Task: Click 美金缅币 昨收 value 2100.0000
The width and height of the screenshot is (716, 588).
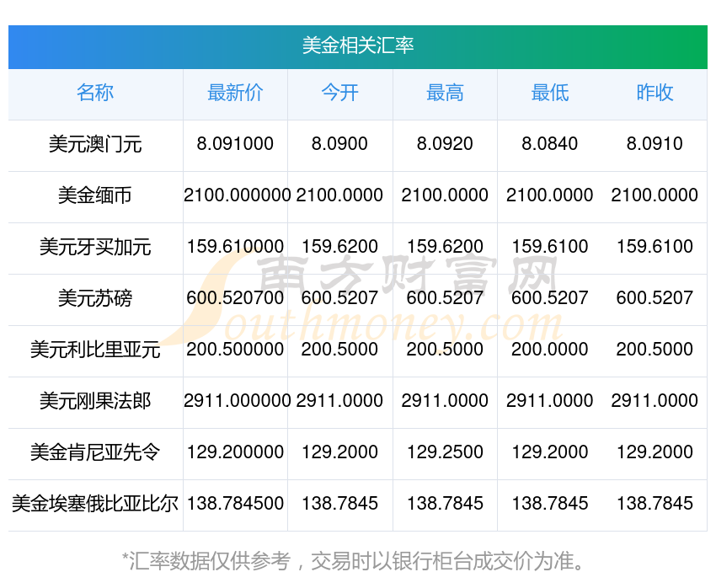Action: [x=655, y=195]
